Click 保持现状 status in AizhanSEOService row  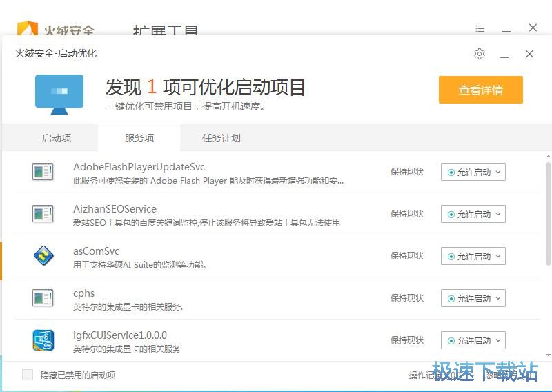click(406, 214)
